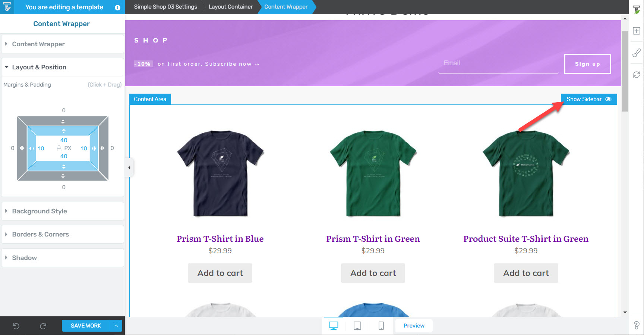Click top padding value 40
The height and width of the screenshot is (335, 644).
tap(64, 140)
